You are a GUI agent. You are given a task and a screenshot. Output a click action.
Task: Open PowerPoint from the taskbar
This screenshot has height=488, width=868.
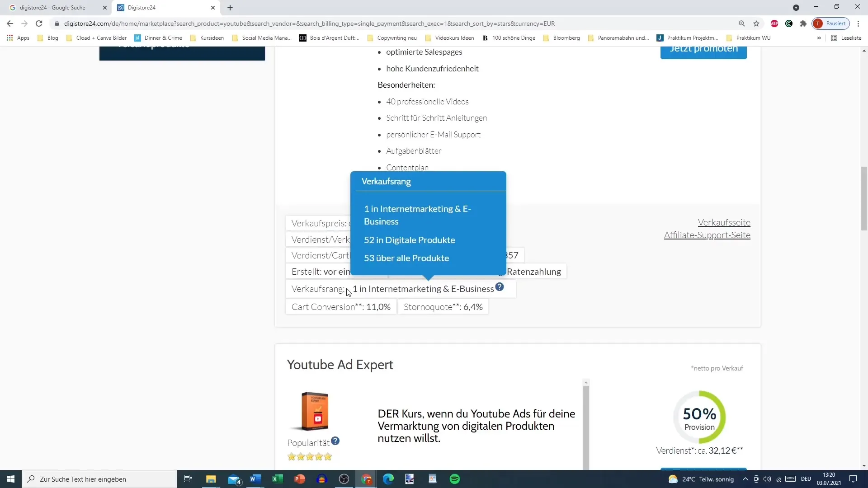pyautogui.click(x=300, y=479)
